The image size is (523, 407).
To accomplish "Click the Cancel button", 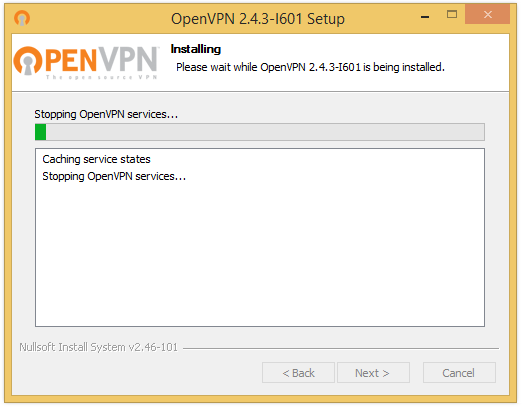I will (x=459, y=373).
